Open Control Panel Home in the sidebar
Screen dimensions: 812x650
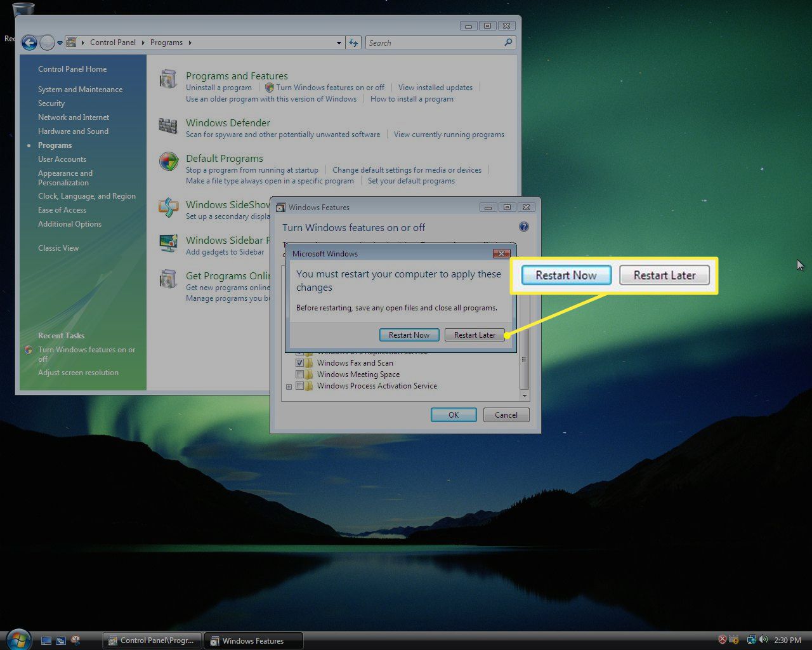coord(72,69)
